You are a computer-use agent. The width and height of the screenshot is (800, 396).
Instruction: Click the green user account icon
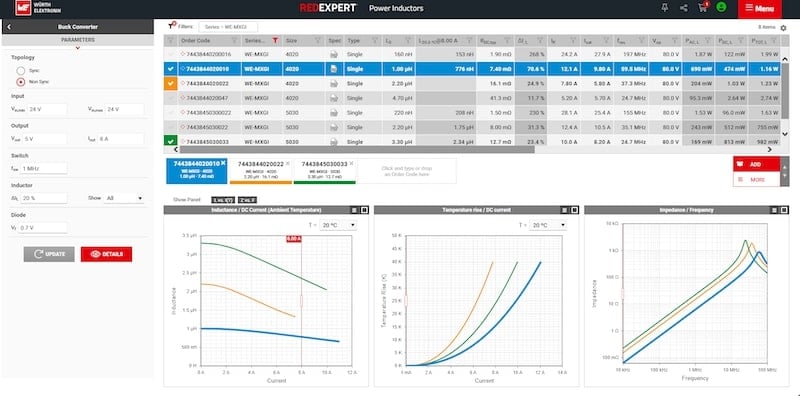(x=721, y=8)
